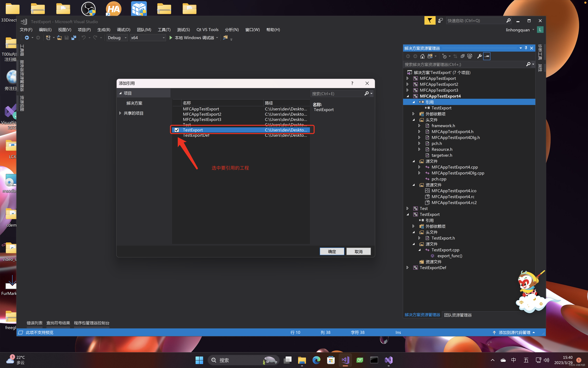
Task: Select TestExportDef row in reference list
Action: pos(241,135)
